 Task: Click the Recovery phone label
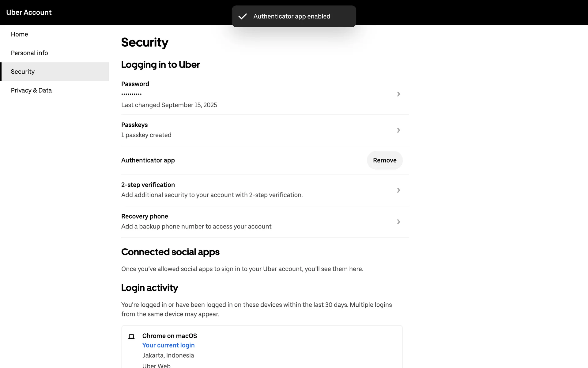coord(145,217)
